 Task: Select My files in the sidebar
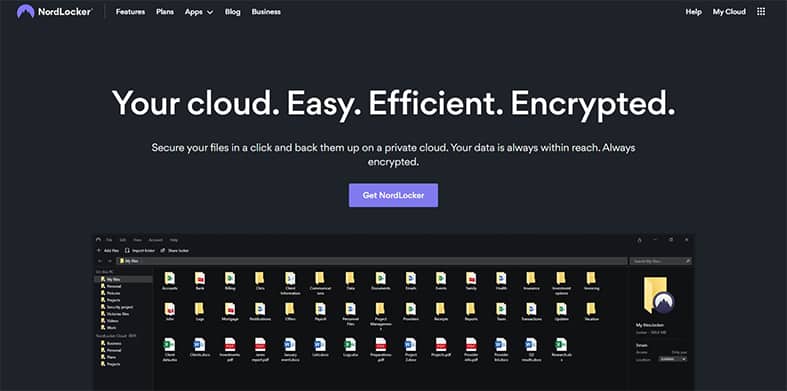click(123, 279)
